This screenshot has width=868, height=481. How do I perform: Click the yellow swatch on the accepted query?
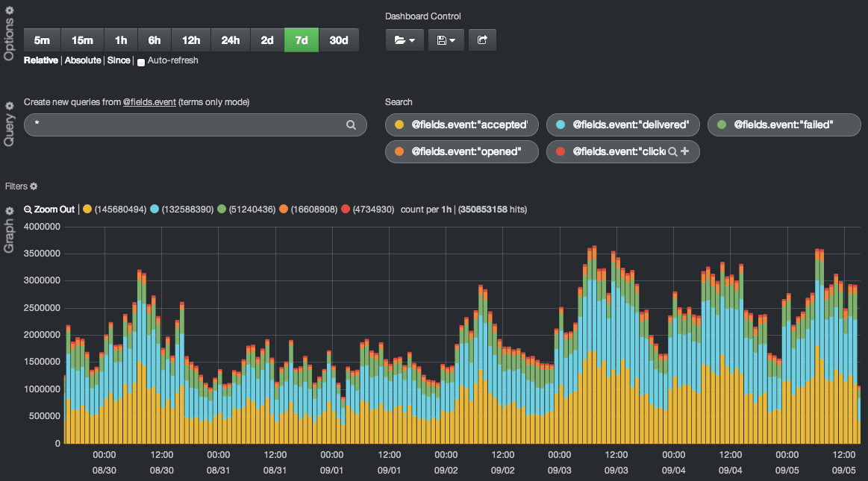click(x=399, y=125)
